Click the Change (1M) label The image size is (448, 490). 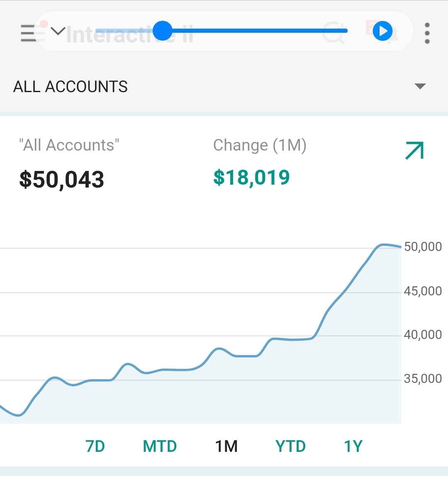pos(260,145)
